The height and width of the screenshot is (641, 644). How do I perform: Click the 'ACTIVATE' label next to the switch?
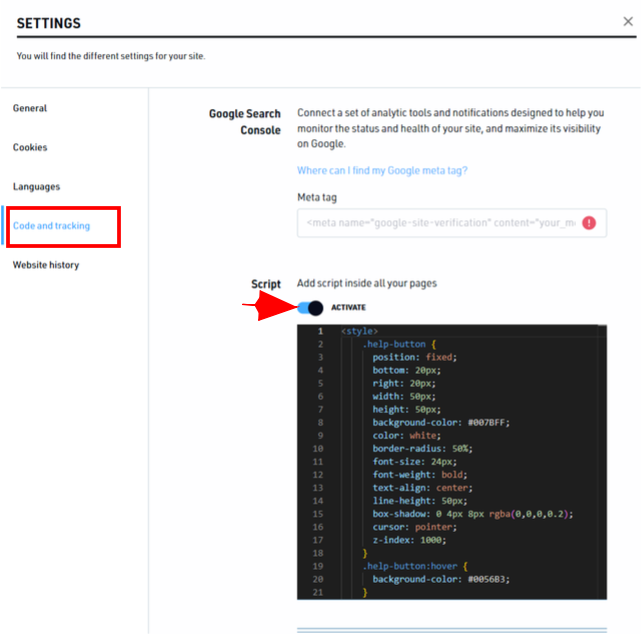pos(348,308)
